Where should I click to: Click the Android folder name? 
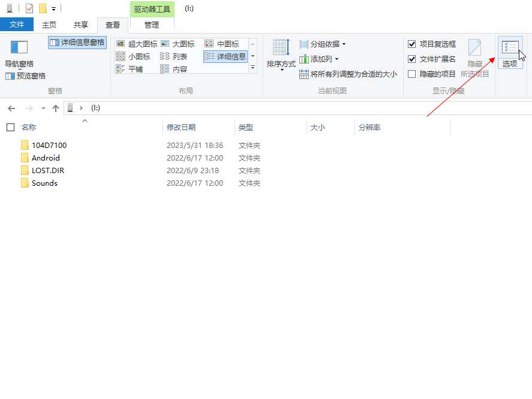click(x=46, y=158)
